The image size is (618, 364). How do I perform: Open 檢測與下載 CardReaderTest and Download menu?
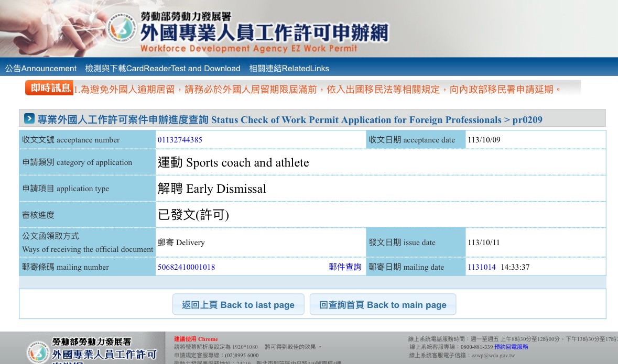pyautogui.click(x=162, y=69)
